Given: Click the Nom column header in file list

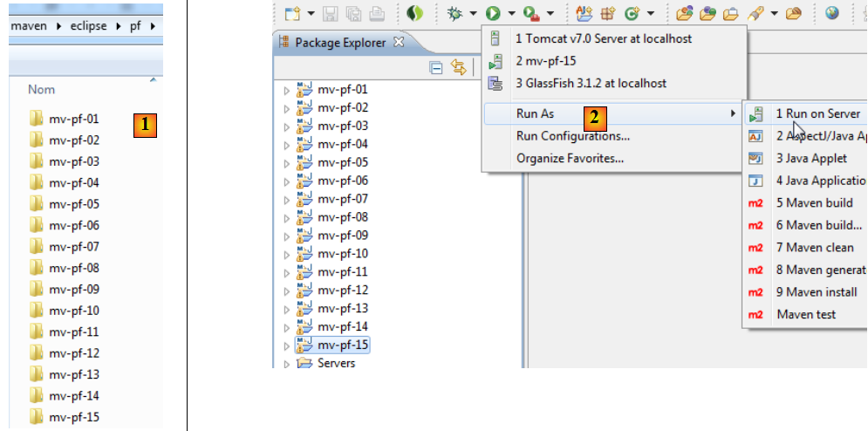Looking at the screenshot, I should [42, 89].
